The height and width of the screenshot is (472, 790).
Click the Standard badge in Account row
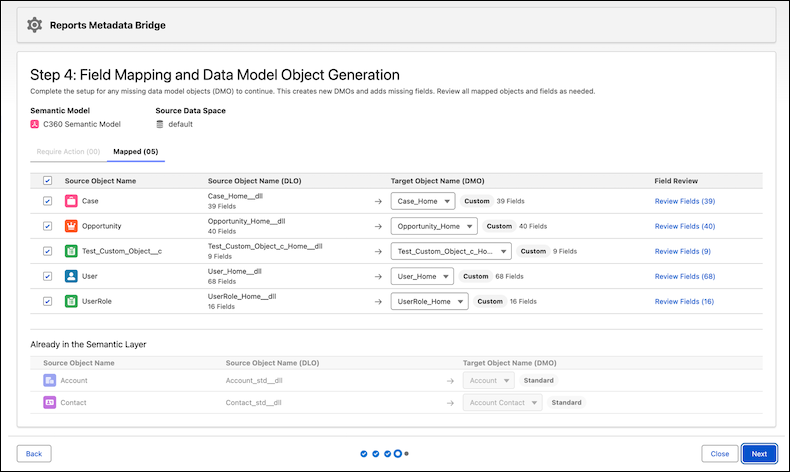point(538,380)
